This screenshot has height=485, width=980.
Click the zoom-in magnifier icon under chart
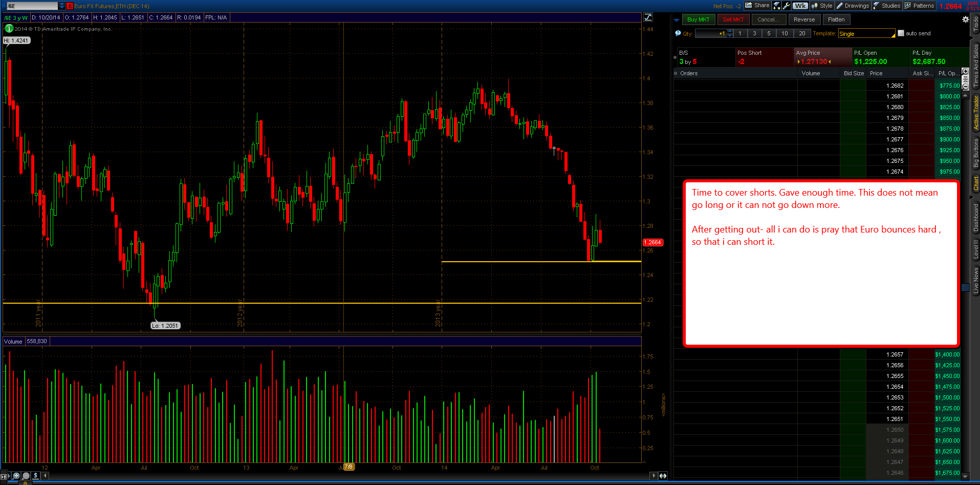pyautogui.click(x=16, y=476)
